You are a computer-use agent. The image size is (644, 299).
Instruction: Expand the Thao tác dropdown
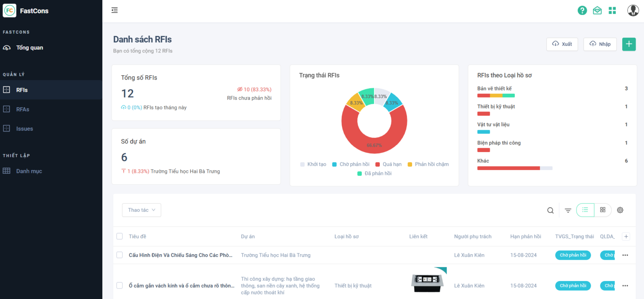pyautogui.click(x=141, y=210)
